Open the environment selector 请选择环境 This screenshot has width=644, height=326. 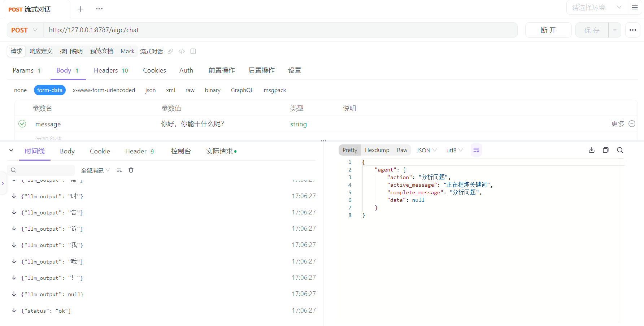[x=597, y=8]
